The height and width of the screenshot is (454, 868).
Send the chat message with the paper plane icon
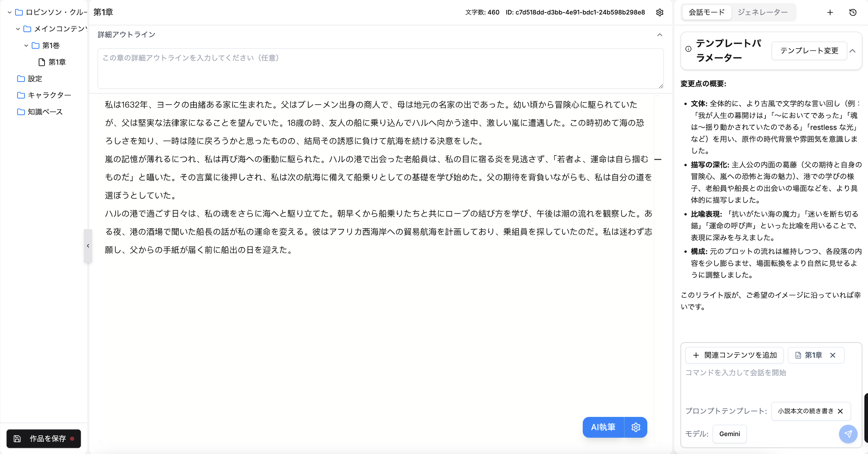tap(849, 434)
